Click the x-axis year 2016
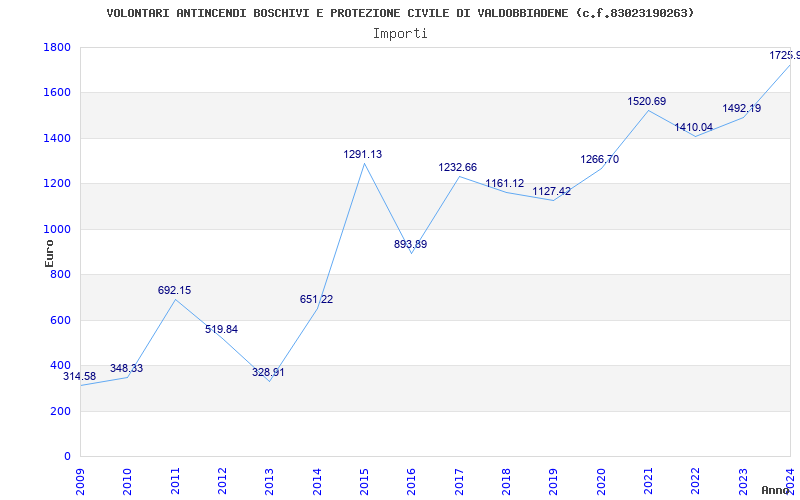Screen dimensions: 800x500 (x=412, y=481)
